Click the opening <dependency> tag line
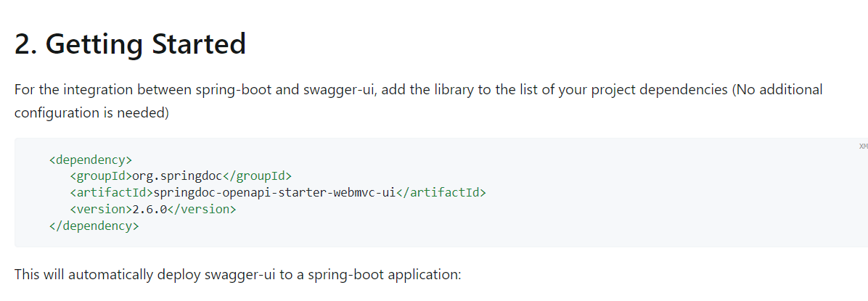 pos(91,160)
